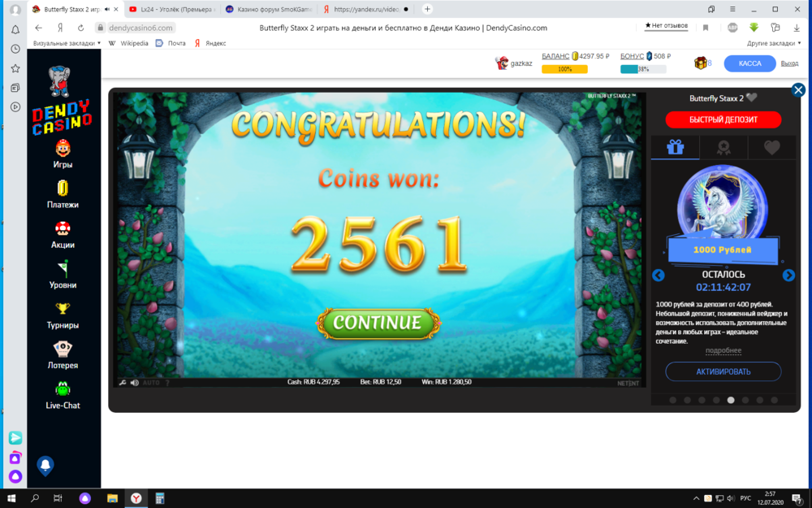Open the Windows Start menu
The height and width of the screenshot is (508, 812).
pyautogui.click(x=11, y=498)
